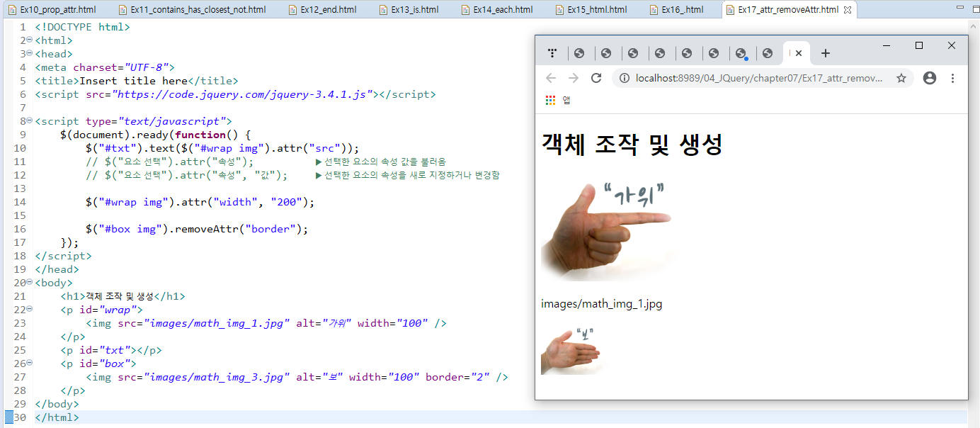Click the $("#txt").text code on line 10
Image resolution: width=980 pixels, height=428 pixels.
point(222,148)
